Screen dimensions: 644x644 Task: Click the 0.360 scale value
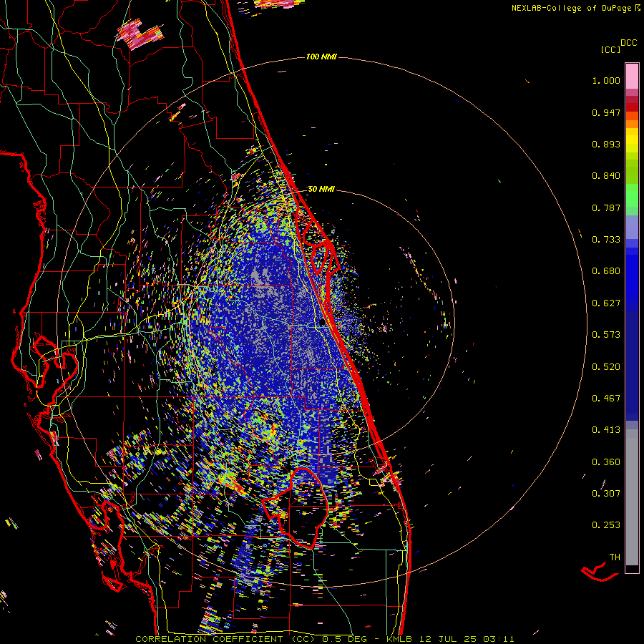(606, 462)
